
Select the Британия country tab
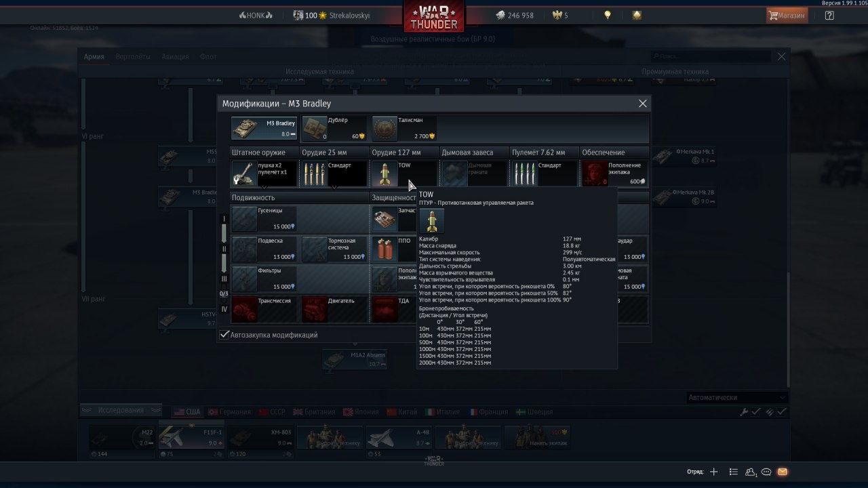tap(314, 411)
